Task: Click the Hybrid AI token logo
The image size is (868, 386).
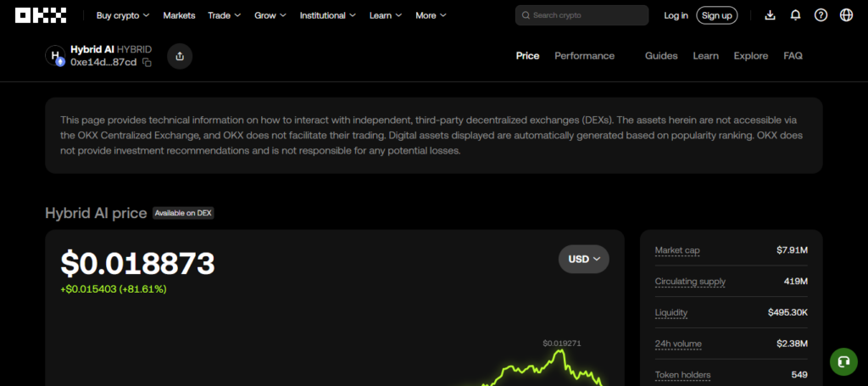Action: [55, 56]
